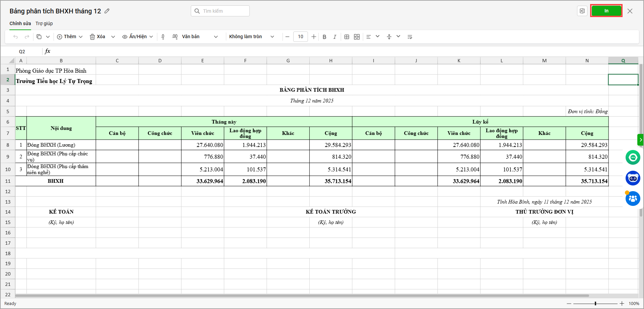Click the zoom slider handle in status bar
This screenshot has width=644, height=309.
(x=595, y=304)
